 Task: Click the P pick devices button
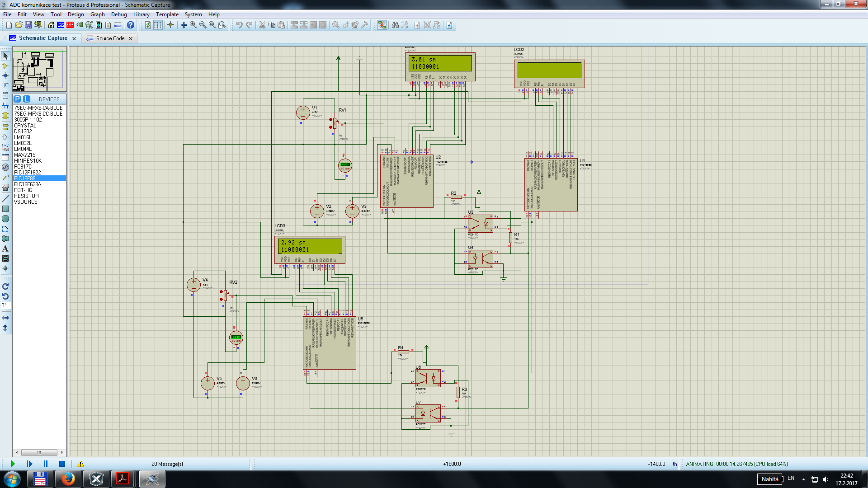17,99
